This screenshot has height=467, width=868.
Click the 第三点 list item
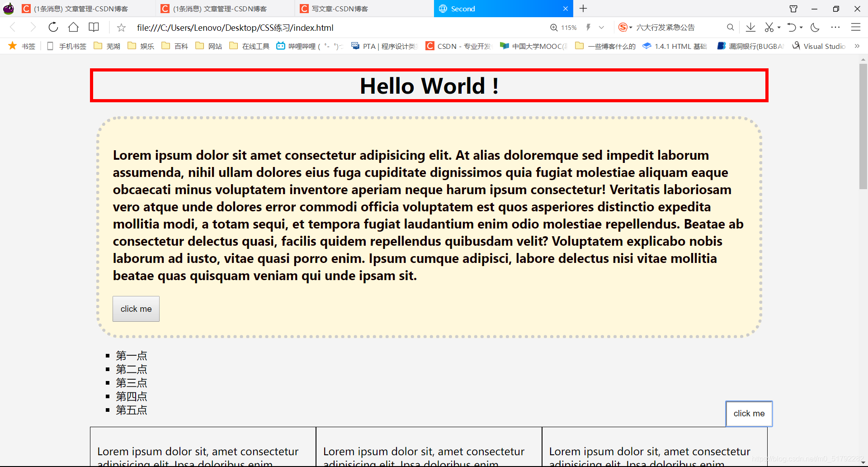pos(131,383)
